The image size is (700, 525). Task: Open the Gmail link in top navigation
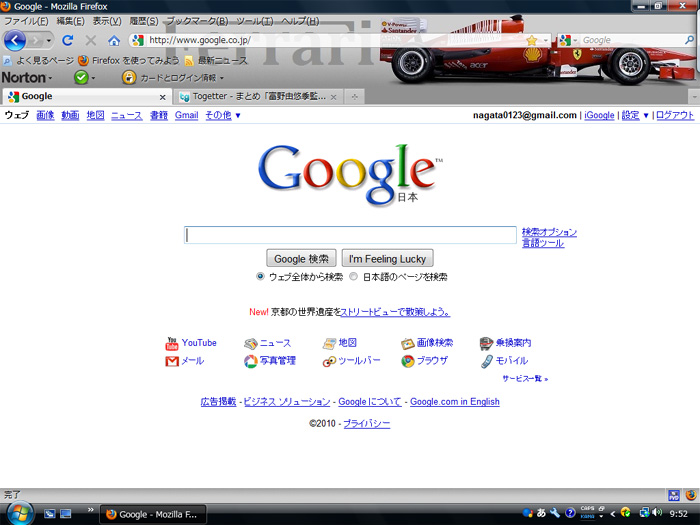(x=186, y=115)
